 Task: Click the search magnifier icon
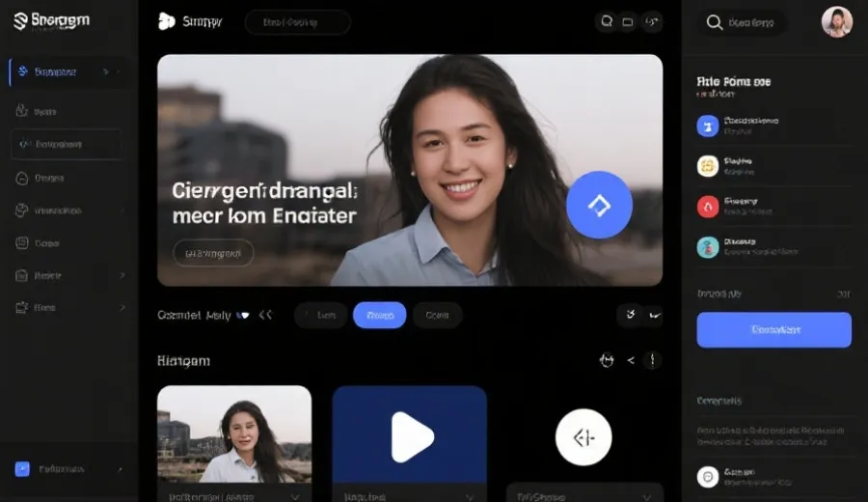(715, 22)
